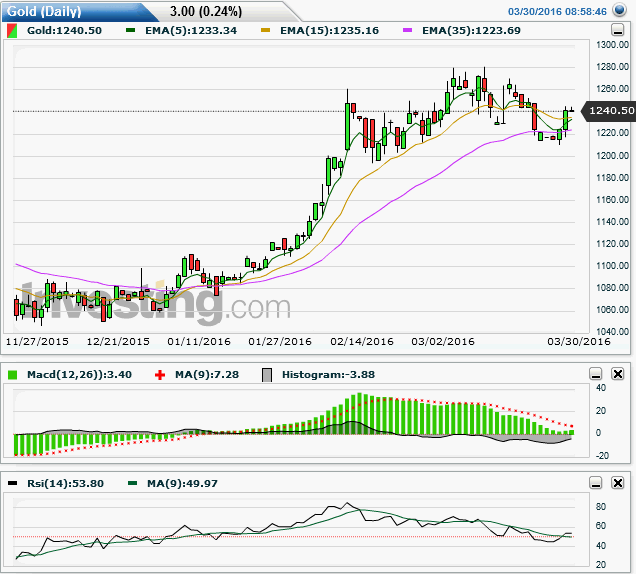This screenshot has height=574, width=636.
Task: Click the Histogram gray legend box
Action: (x=267, y=375)
